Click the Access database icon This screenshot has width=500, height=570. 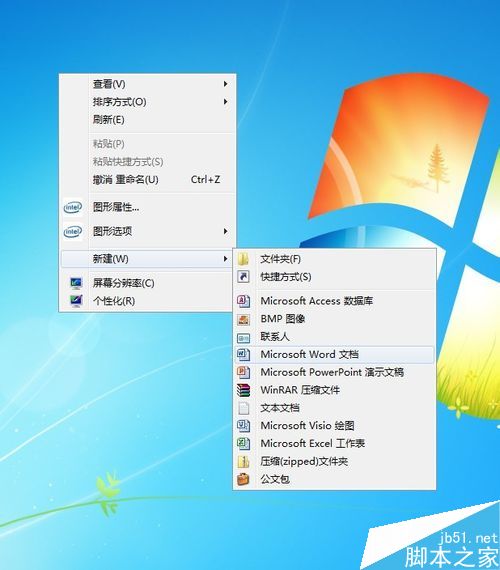pyautogui.click(x=243, y=301)
